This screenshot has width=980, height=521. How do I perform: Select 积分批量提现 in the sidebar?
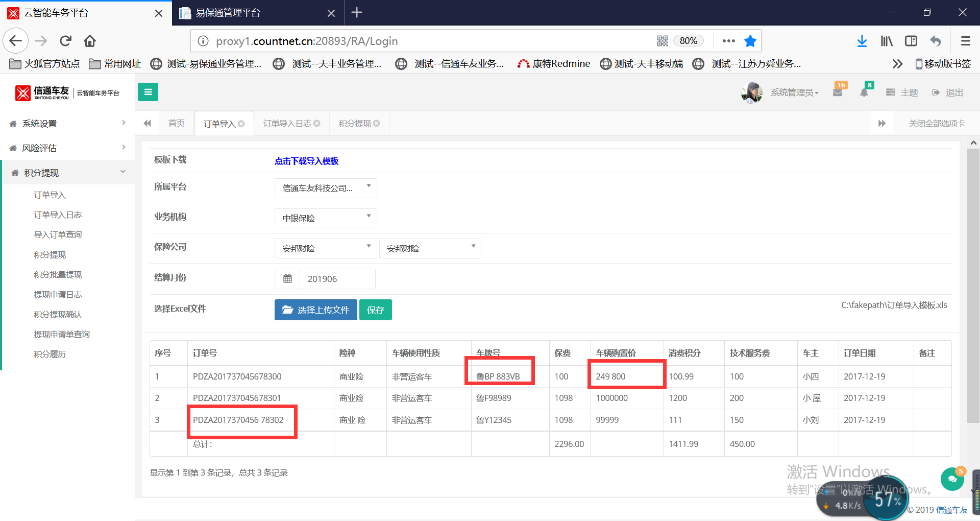click(x=58, y=275)
